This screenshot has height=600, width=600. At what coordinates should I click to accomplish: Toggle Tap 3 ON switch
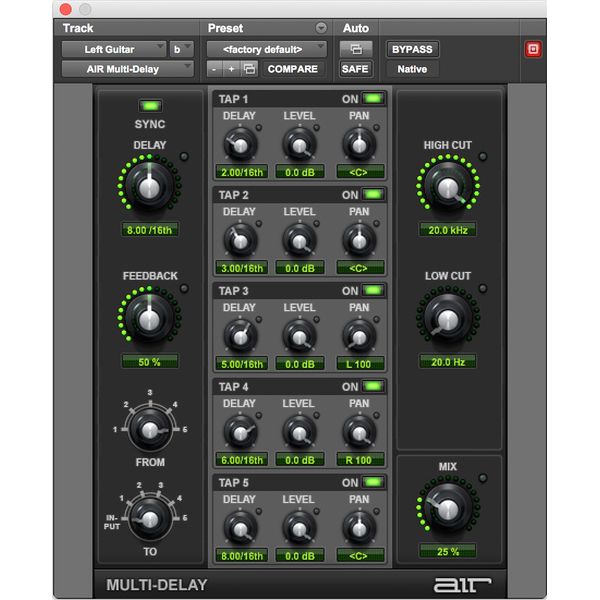pos(373,290)
